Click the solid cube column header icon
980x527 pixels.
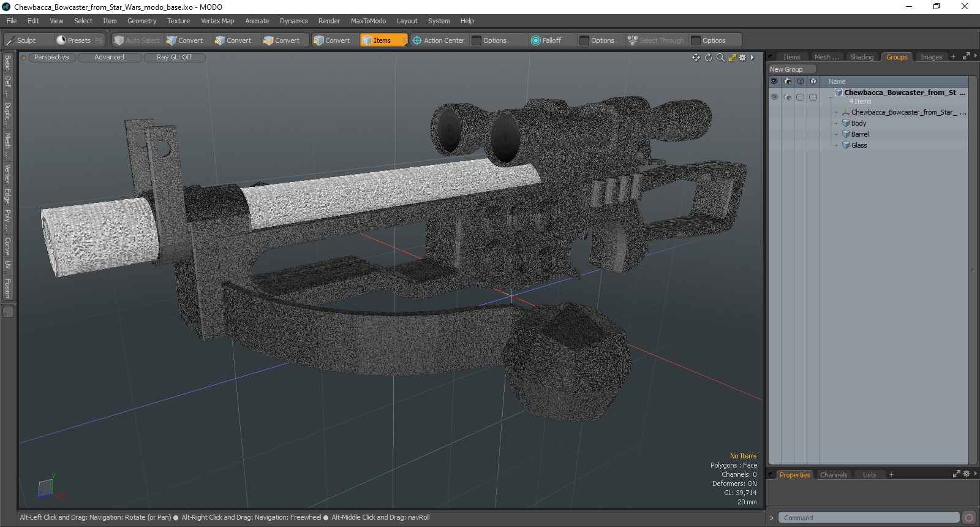(813, 82)
